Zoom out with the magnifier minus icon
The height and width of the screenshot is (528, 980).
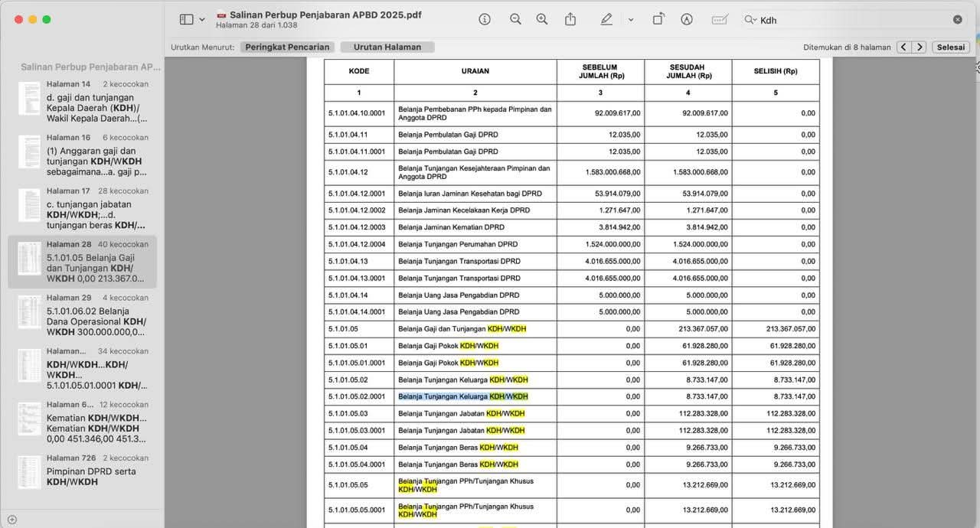(x=515, y=19)
